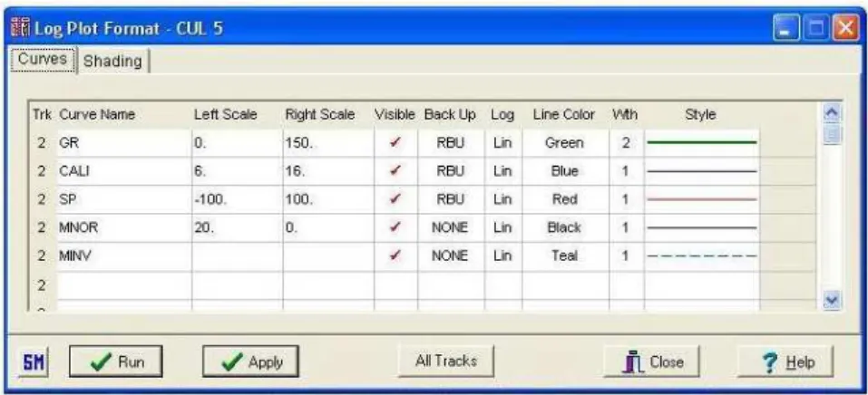The image size is (868, 395).
Task: Click the curve table scrollbar thumb
Action: pos(832,134)
